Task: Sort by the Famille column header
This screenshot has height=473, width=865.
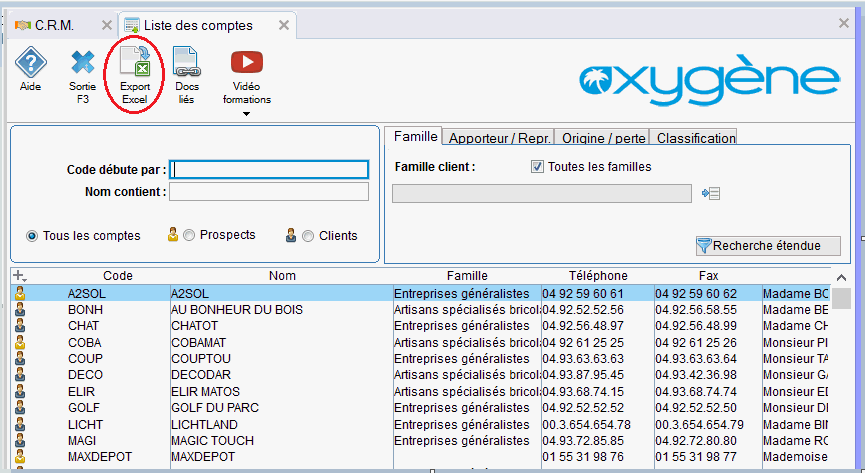Action: tap(467, 275)
